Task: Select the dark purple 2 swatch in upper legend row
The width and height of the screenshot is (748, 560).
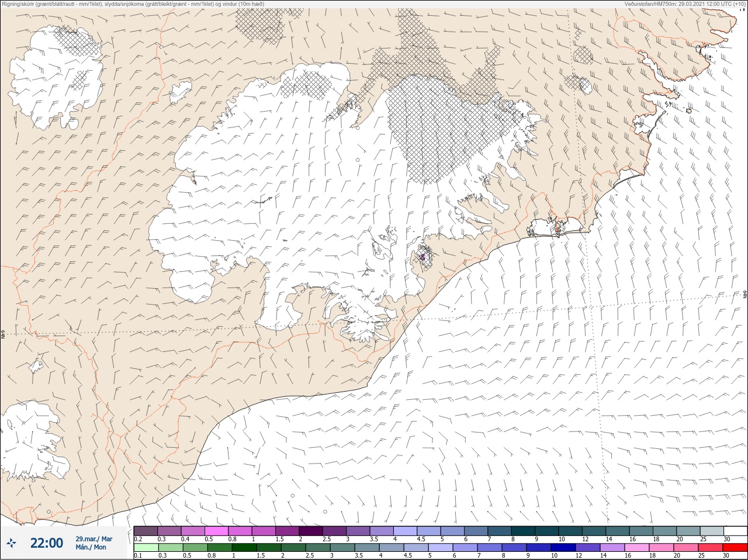Action: (x=311, y=531)
